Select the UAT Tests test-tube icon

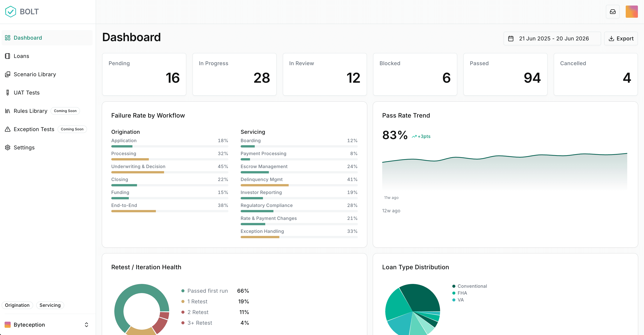coord(7,92)
